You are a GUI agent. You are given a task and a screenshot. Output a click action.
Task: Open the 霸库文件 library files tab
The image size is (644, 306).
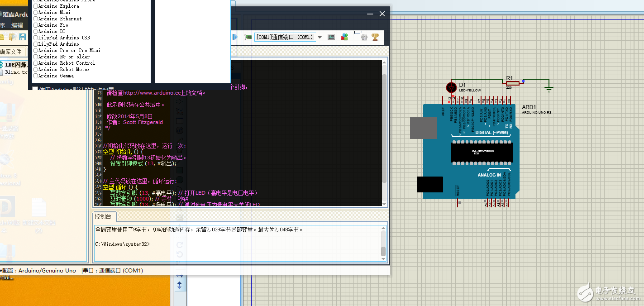(x=11, y=52)
